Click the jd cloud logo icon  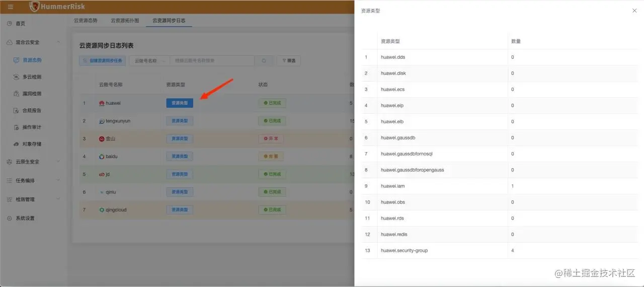pos(102,174)
